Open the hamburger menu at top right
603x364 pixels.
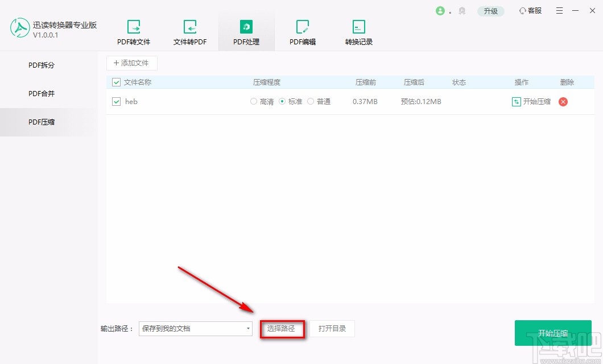click(559, 10)
